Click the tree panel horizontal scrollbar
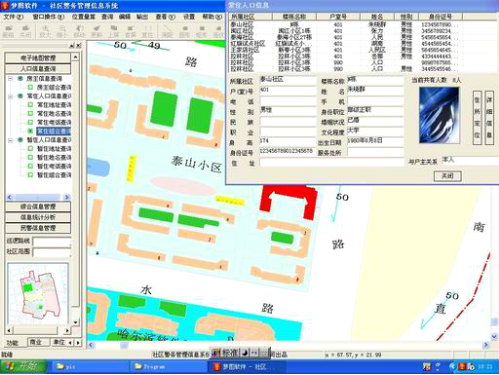The image size is (499, 375). (x=38, y=197)
